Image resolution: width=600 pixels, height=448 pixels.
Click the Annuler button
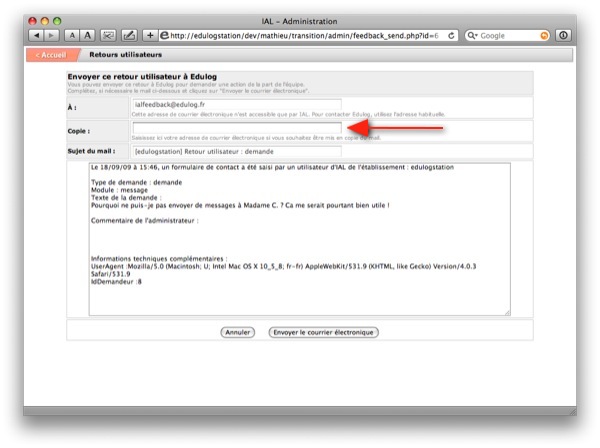coord(237,331)
